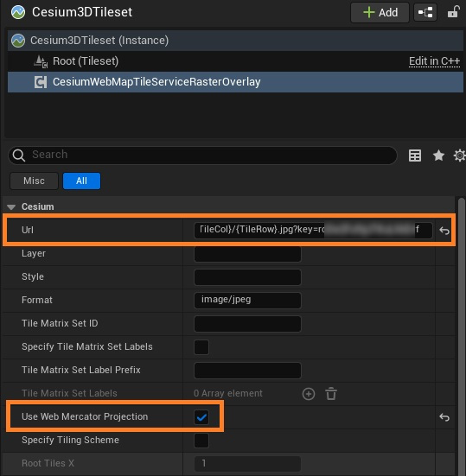The image size is (466, 476).
Task: Select Root (Tileset) component
Action: click(235, 61)
